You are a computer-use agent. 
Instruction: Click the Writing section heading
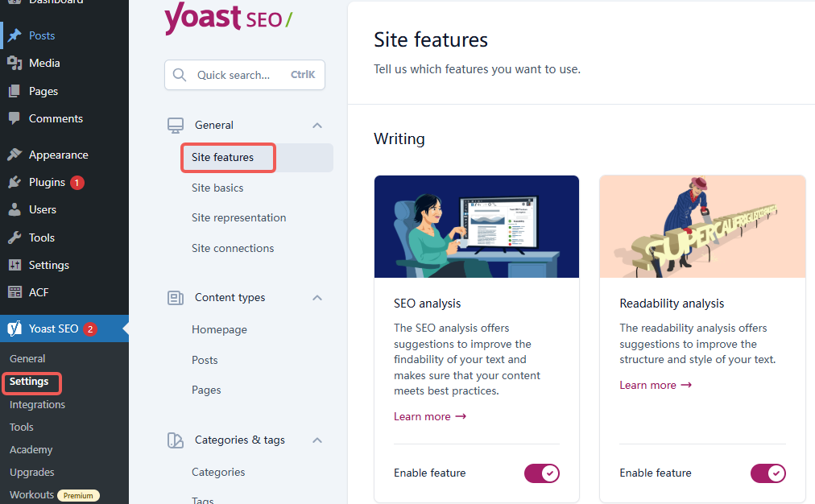click(x=399, y=138)
